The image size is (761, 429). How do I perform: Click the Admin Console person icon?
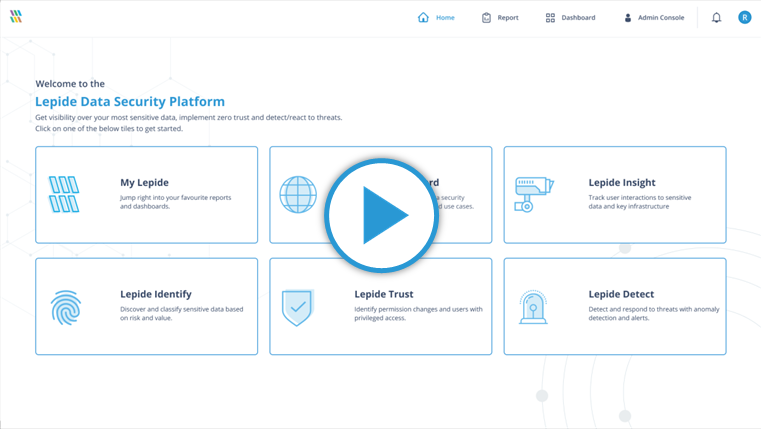628,17
